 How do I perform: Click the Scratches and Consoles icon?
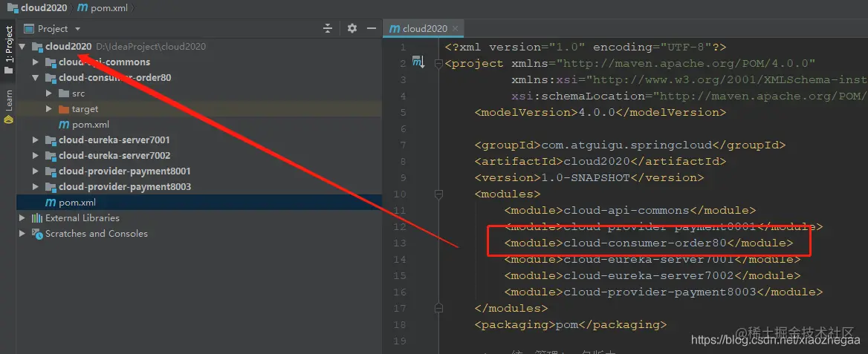37,234
